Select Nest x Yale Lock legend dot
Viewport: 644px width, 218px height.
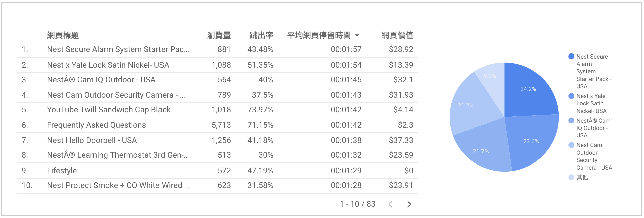pyautogui.click(x=571, y=96)
